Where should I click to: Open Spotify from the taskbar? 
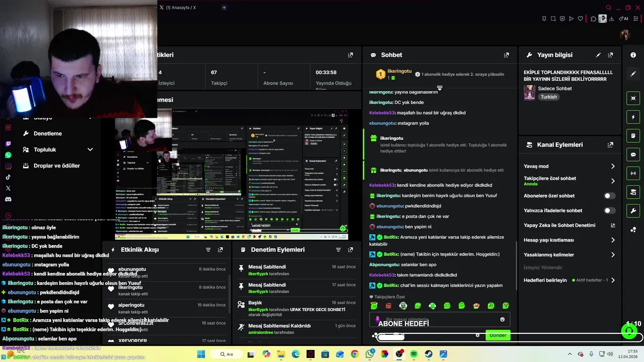point(414,354)
